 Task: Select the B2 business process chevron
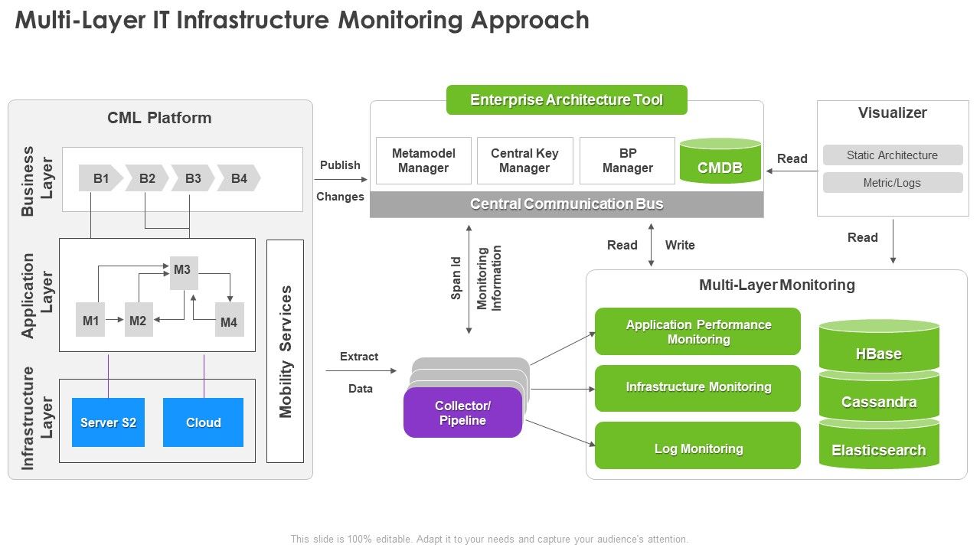click(x=147, y=178)
